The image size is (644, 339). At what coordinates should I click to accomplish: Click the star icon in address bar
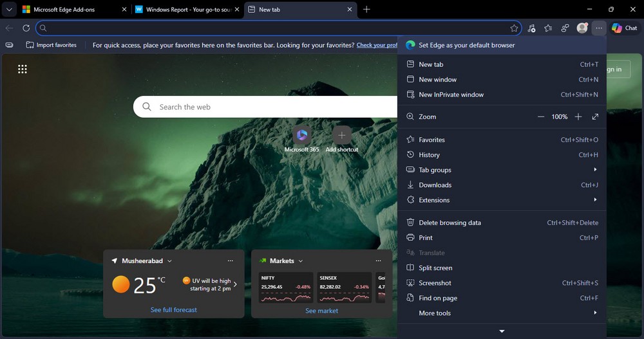(x=514, y=28)
